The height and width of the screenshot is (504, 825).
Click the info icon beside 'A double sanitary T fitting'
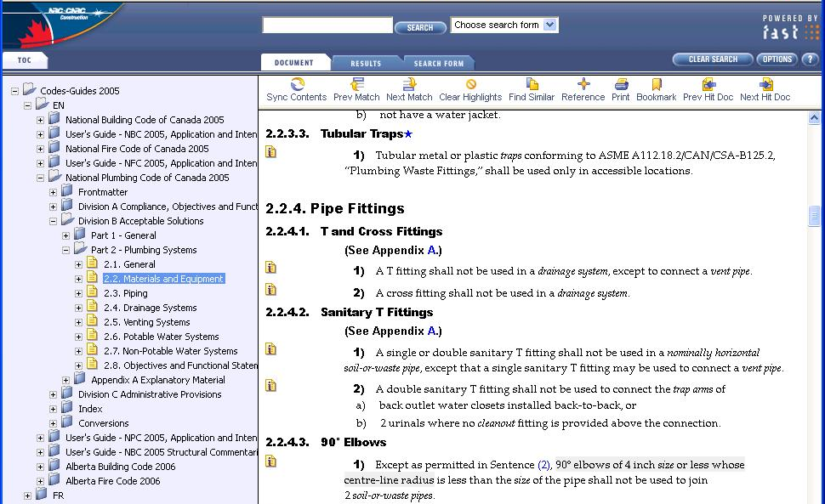[x=271, y=386]
